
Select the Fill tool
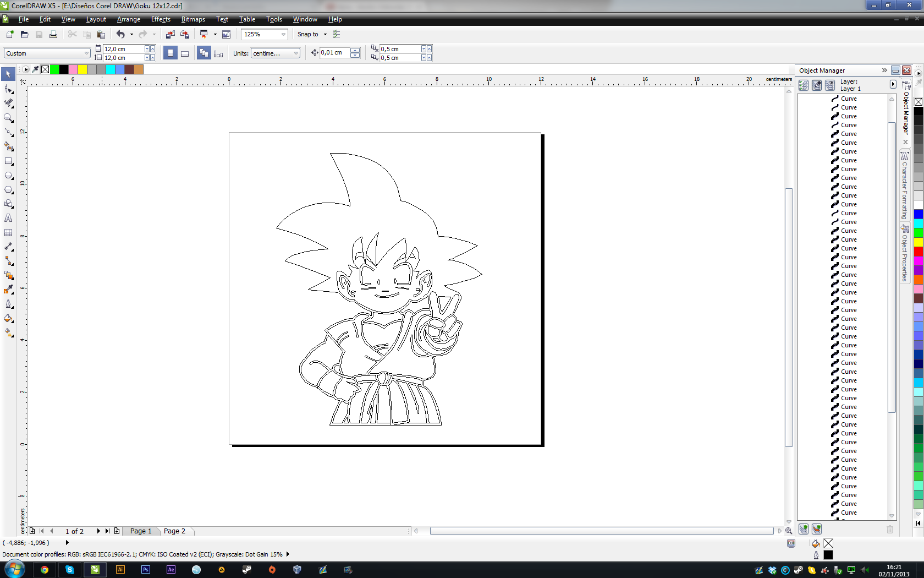(8, 319)
